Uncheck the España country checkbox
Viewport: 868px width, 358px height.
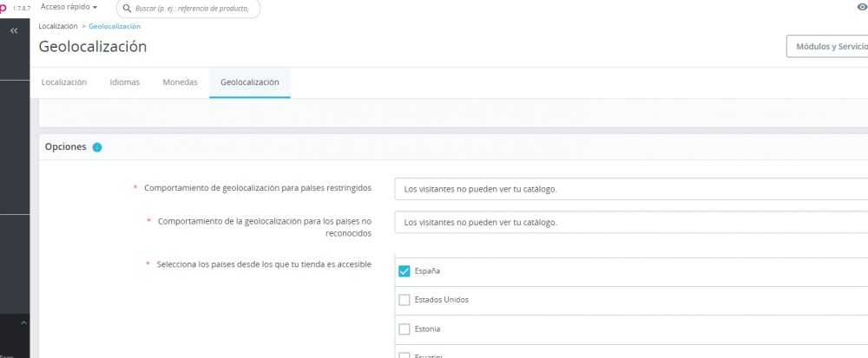click(x=404, y=270)
